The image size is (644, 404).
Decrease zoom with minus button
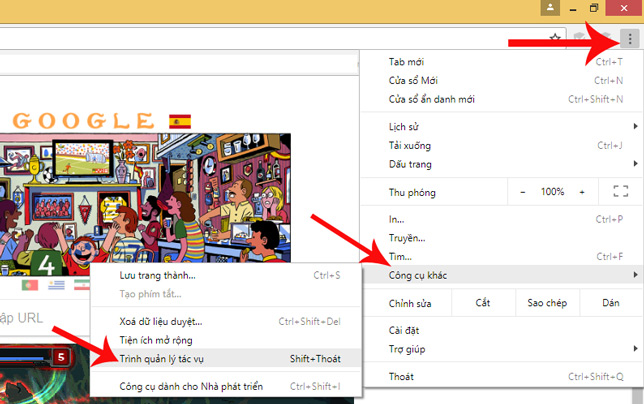[522, 192]
